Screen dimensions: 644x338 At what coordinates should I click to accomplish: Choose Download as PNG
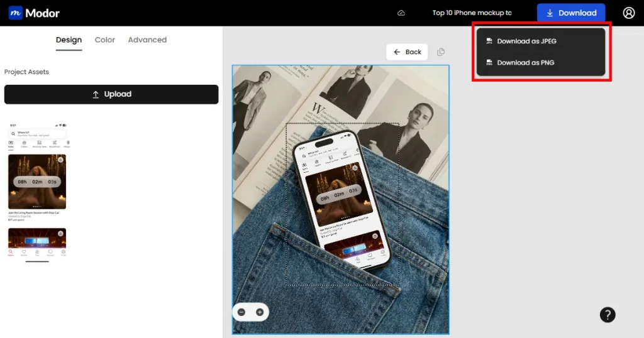[525, 63]
